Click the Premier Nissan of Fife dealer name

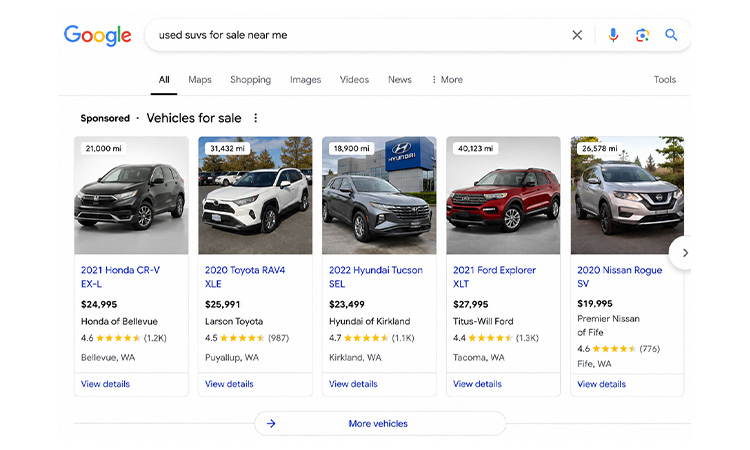608,325
